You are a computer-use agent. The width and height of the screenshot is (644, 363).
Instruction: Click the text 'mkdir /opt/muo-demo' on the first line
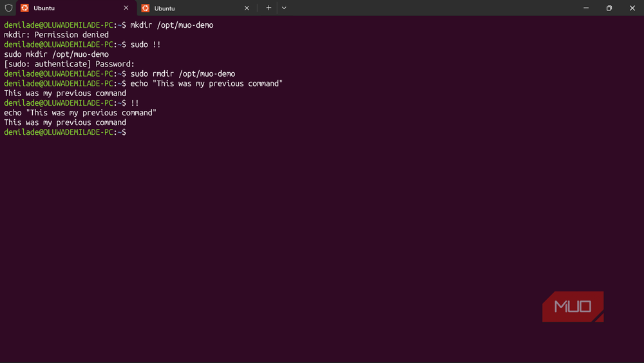(172, 25)
